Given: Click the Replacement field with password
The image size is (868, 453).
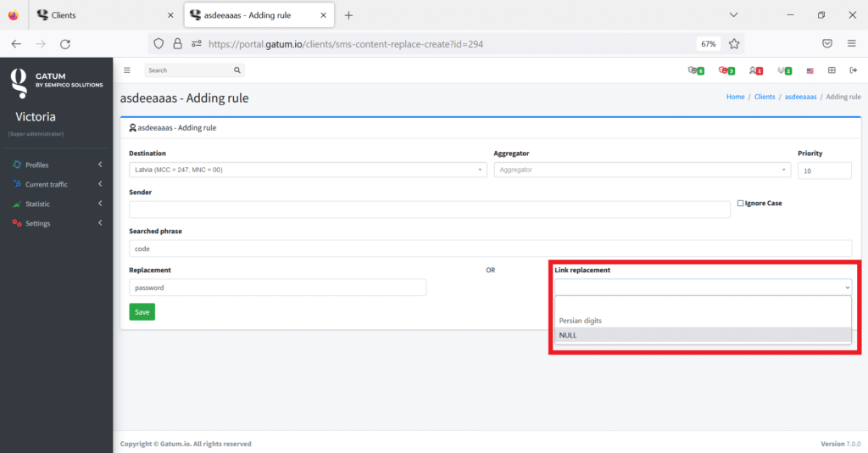Looking at the screenshot, I should coord(277,288).
